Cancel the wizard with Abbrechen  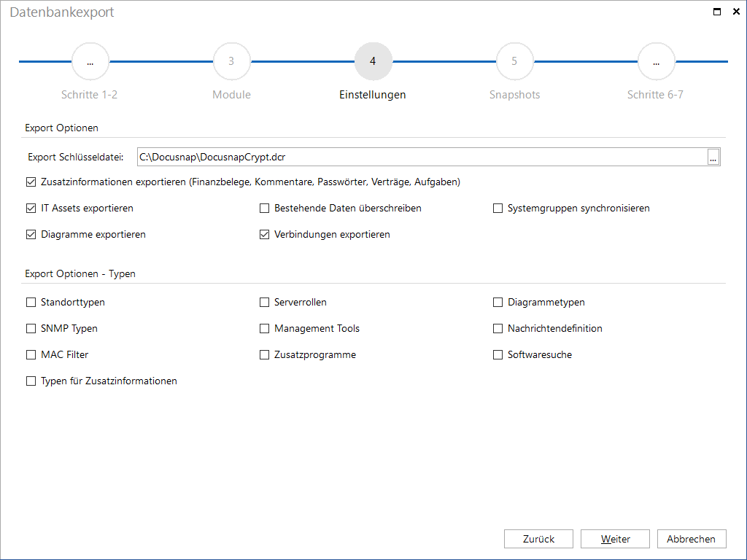(x=692, y=539)
